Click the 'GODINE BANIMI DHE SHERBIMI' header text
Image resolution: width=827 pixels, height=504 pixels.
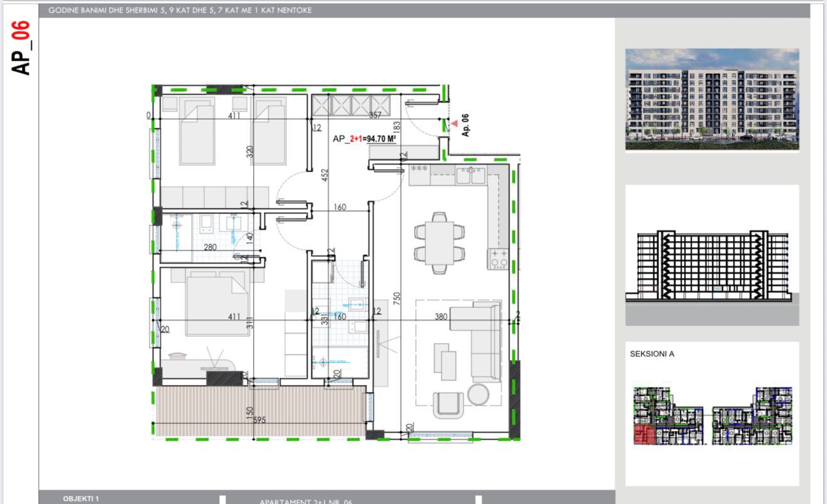[x=180, y=10]
